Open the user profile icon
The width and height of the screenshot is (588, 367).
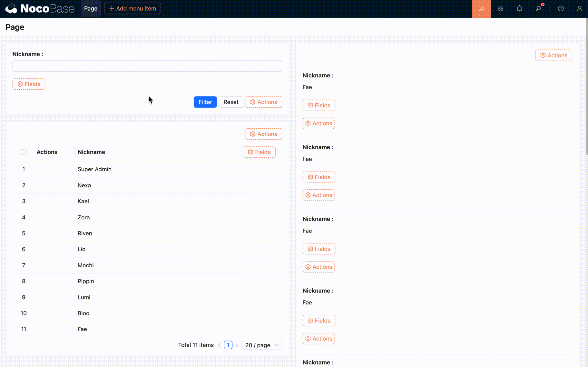coord(579,9)
